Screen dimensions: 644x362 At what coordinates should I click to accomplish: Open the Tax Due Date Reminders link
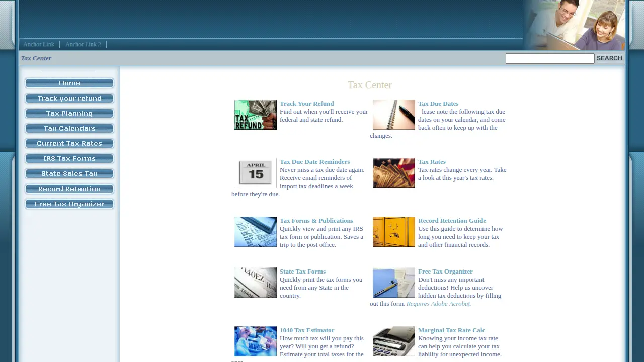(x=314, y=162)
